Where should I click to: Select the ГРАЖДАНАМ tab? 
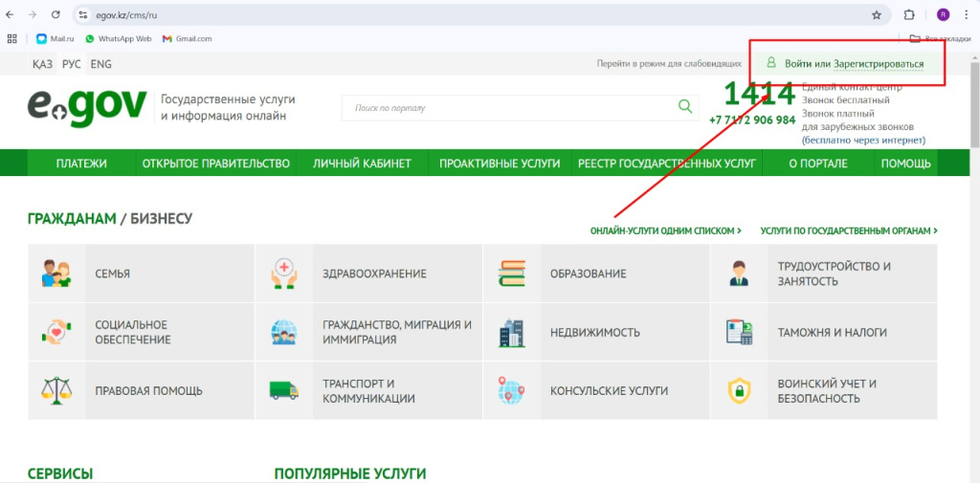click(72, 219)
